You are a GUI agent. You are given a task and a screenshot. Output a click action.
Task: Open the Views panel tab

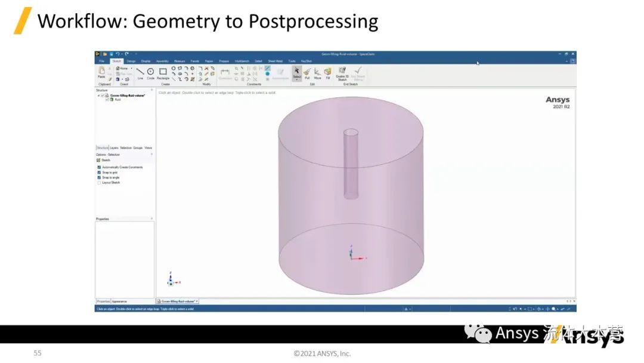pyautogui.click(x=148, y=147)
